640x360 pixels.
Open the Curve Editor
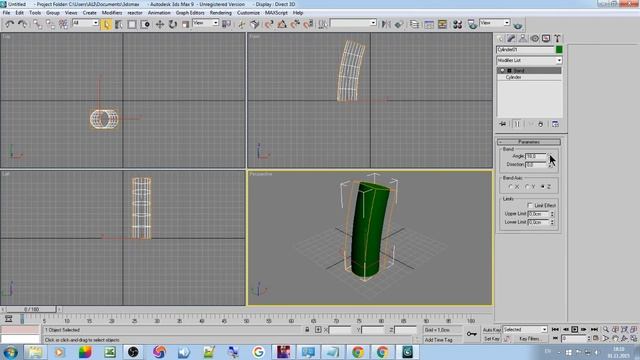[x=429, y=24]
